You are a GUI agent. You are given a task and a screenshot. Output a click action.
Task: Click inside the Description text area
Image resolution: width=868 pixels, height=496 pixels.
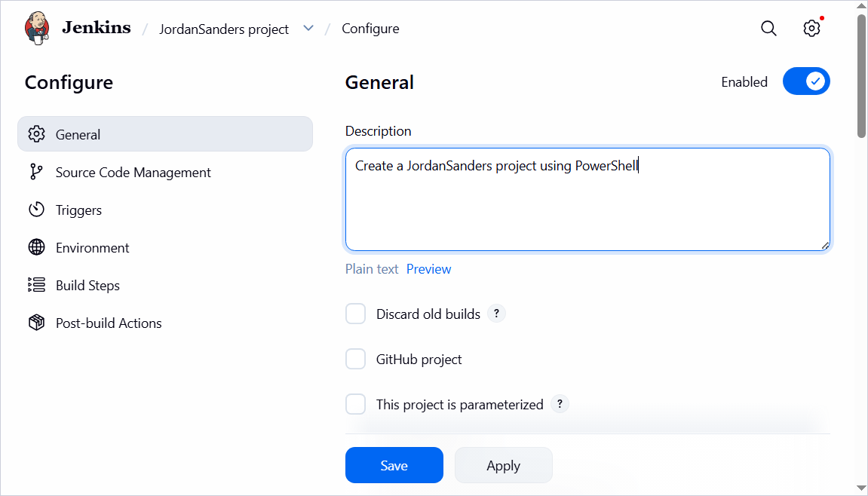pyautogui.click(x=587, y=199)
